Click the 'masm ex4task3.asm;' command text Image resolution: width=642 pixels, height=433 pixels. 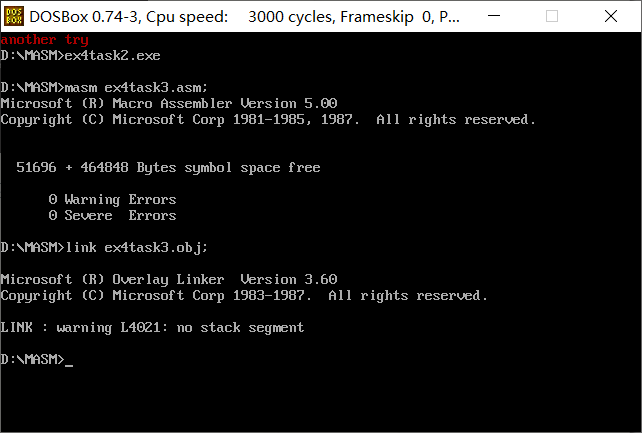tap(136, 88)
